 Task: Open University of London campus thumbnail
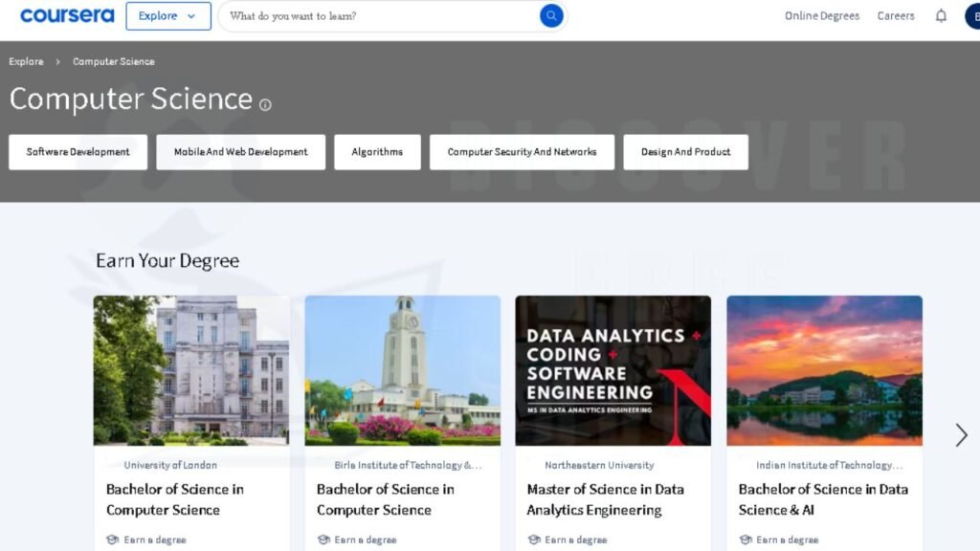pos(191,370)
